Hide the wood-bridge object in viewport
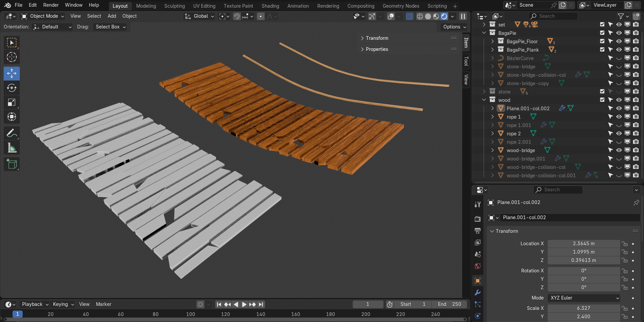Viewport: 644px width, 322px height. coord(619,150)
